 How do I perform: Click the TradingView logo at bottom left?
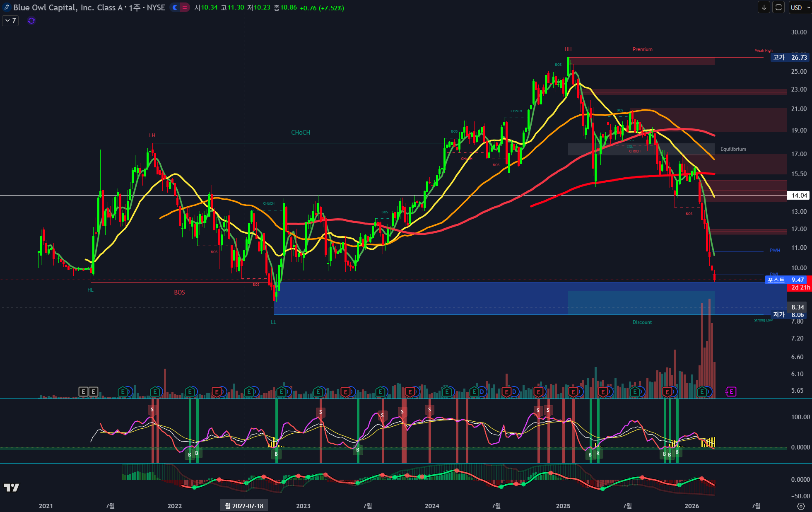pos(12,488)
